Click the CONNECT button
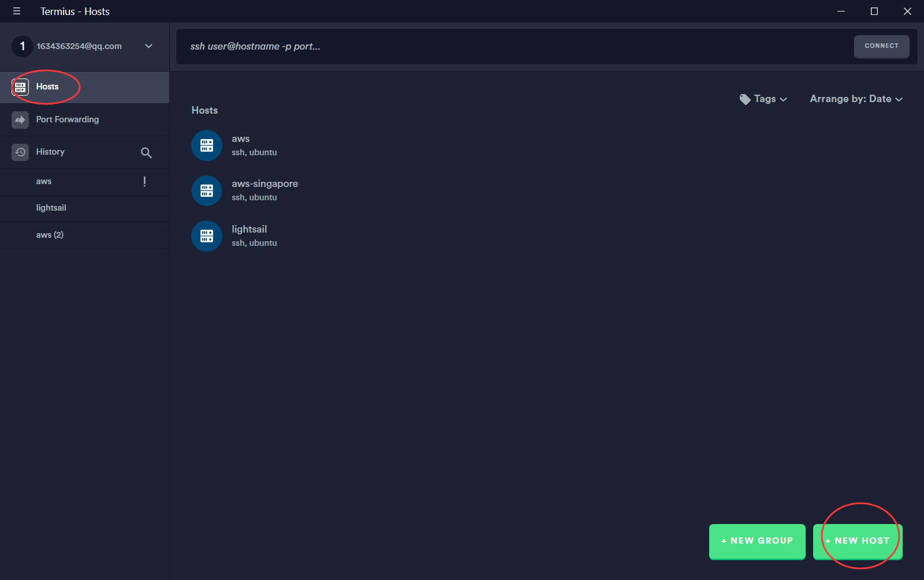The image size is (924, 580). click(x=881, y=46)
